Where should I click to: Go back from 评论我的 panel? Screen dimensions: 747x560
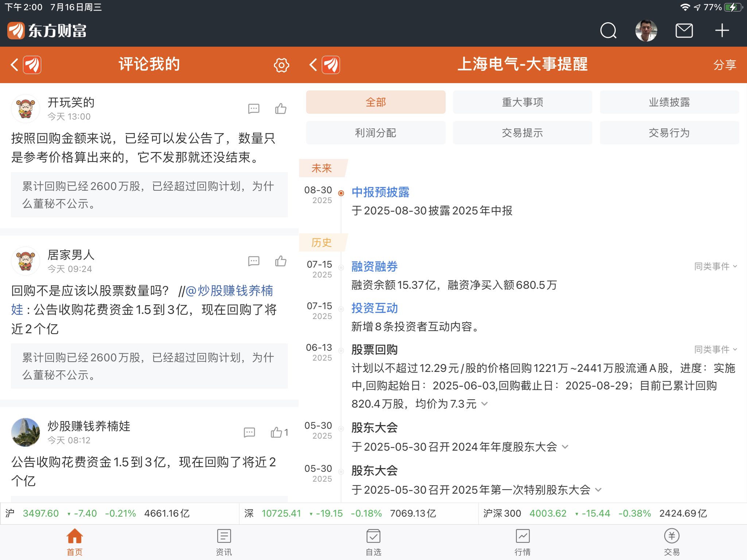point(15,65)
